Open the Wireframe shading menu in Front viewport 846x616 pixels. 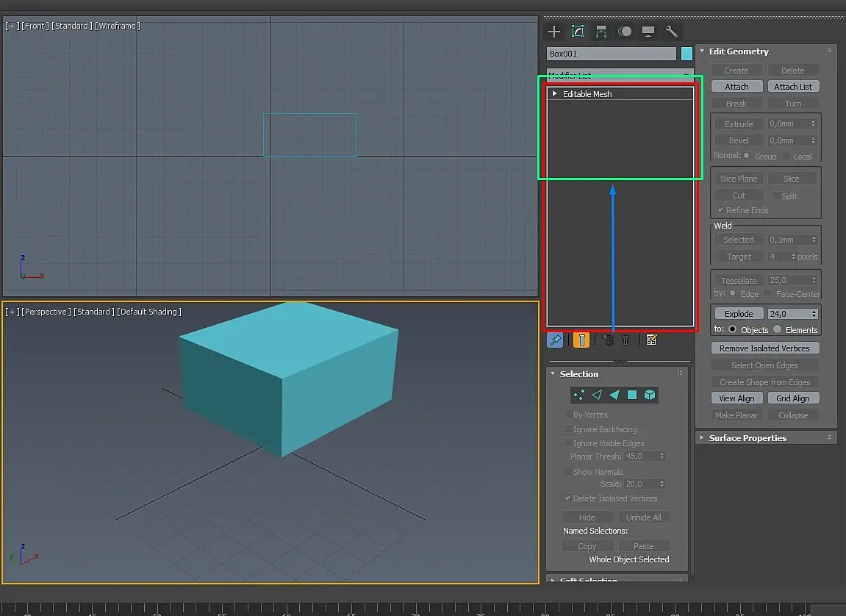(x=118, y=26)
